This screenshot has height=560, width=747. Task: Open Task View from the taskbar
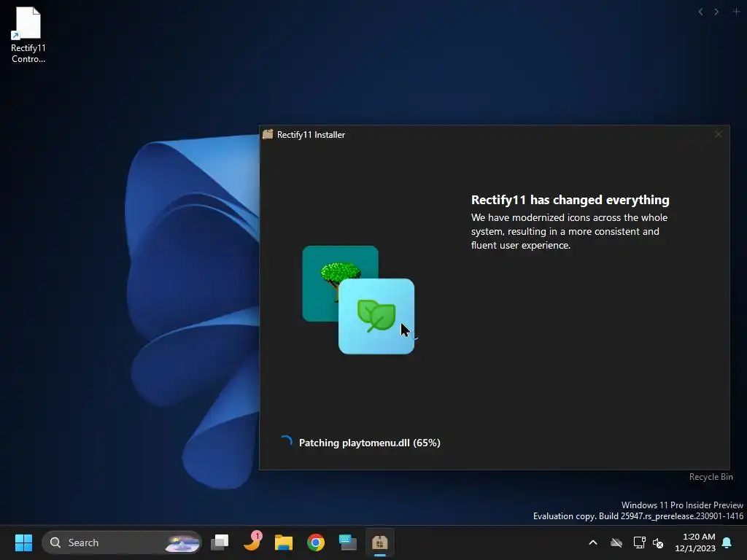(220, 542)
